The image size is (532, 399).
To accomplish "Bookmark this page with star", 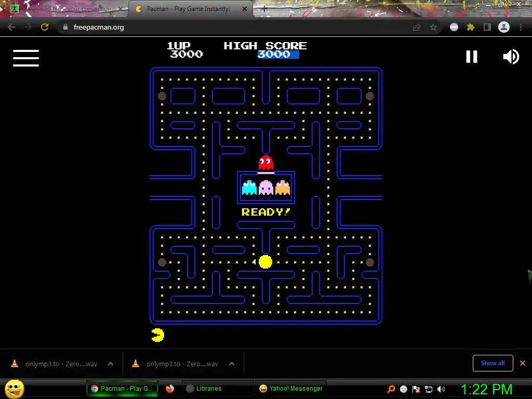I will tap(433, 27).
